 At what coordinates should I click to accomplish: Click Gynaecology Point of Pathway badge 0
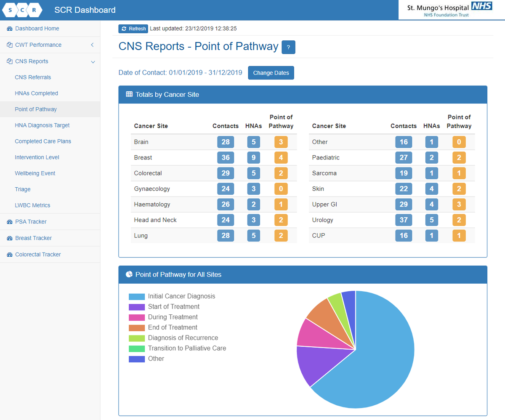281,189
